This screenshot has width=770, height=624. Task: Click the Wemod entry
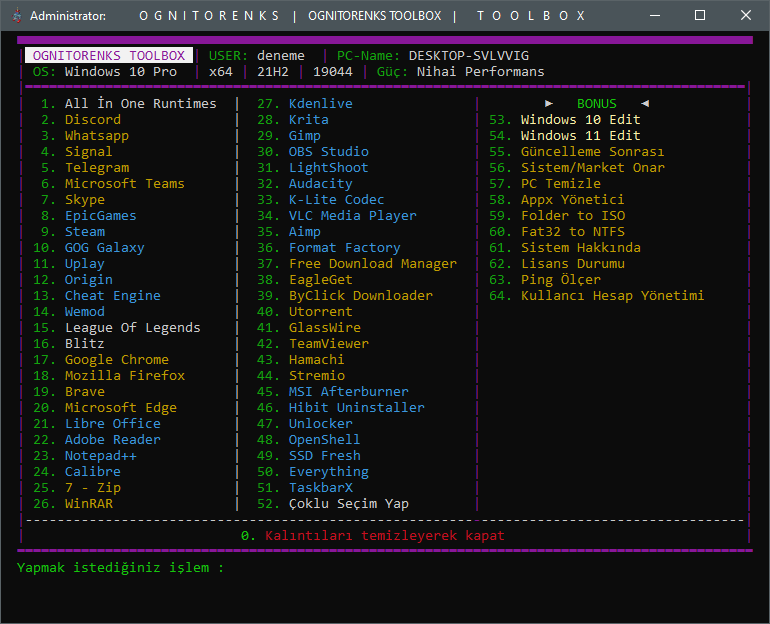(x=84, y=312)
